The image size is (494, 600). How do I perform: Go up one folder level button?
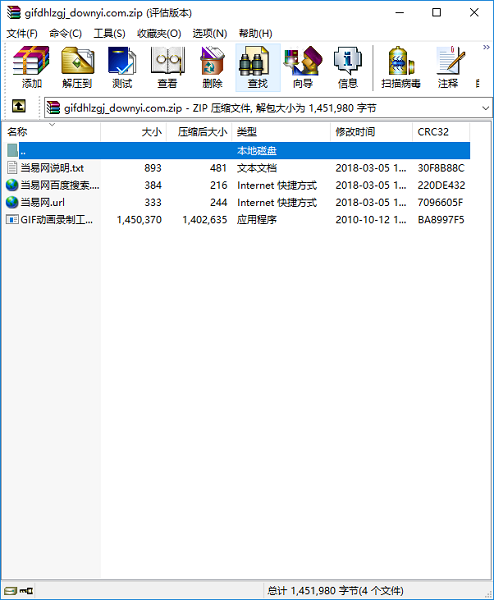tap(19, 106)
